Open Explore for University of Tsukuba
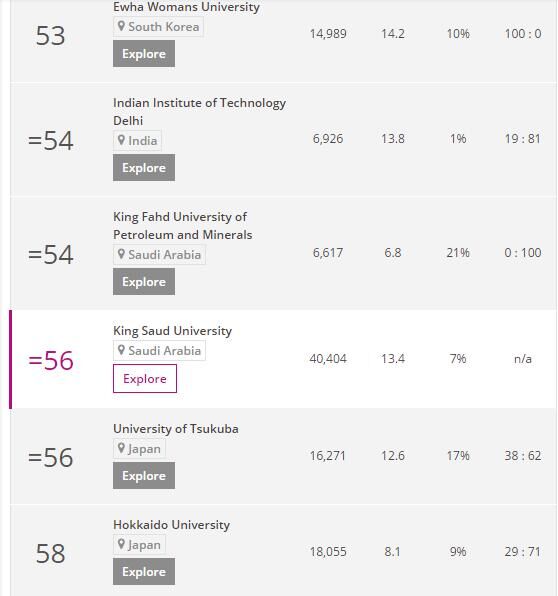Viewport: 558px width, 596px height. (x=144, y=476)
